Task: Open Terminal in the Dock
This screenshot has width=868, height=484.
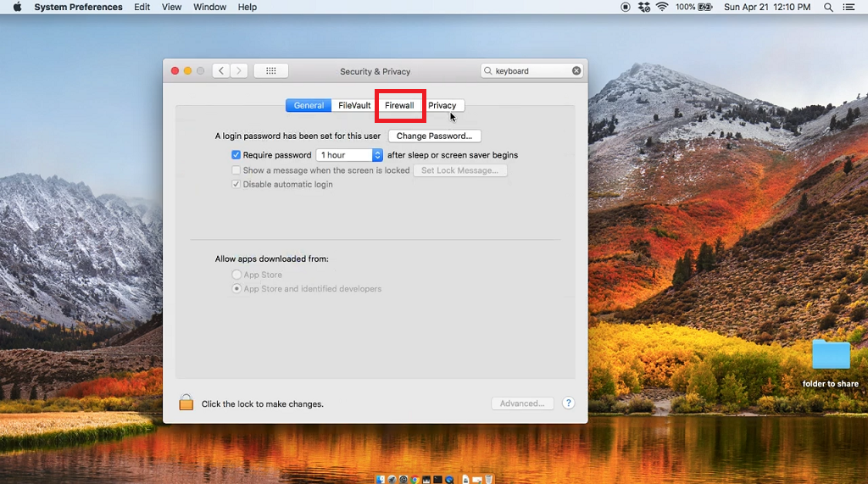Action: 438,480
